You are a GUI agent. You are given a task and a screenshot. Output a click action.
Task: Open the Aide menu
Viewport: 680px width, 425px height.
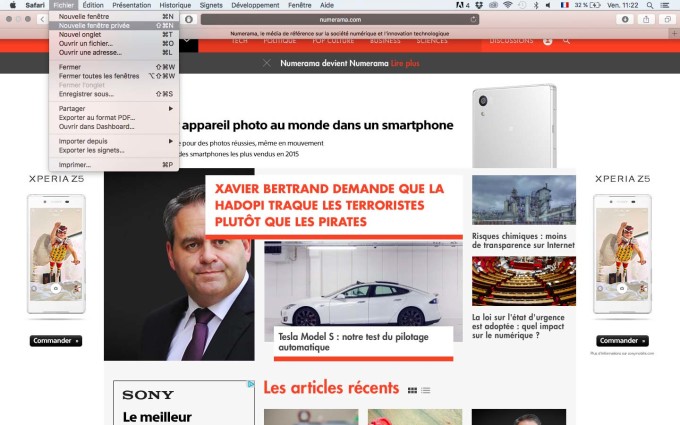pyautogui.click(x=327, y=5)
